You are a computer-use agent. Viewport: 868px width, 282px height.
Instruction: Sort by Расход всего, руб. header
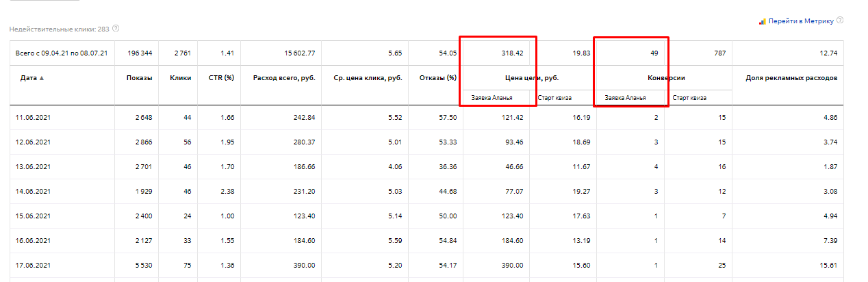click(283, 78)
